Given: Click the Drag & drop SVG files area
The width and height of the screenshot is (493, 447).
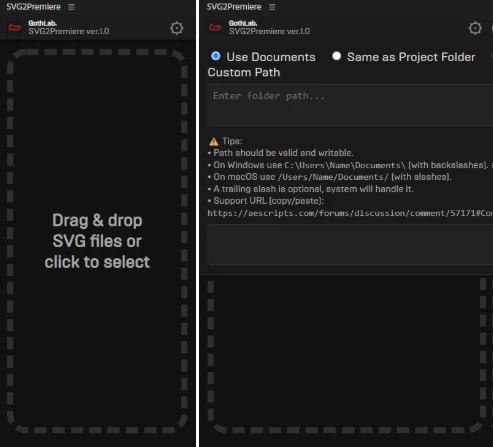Looking at the screenshot, I should [97, 241].
